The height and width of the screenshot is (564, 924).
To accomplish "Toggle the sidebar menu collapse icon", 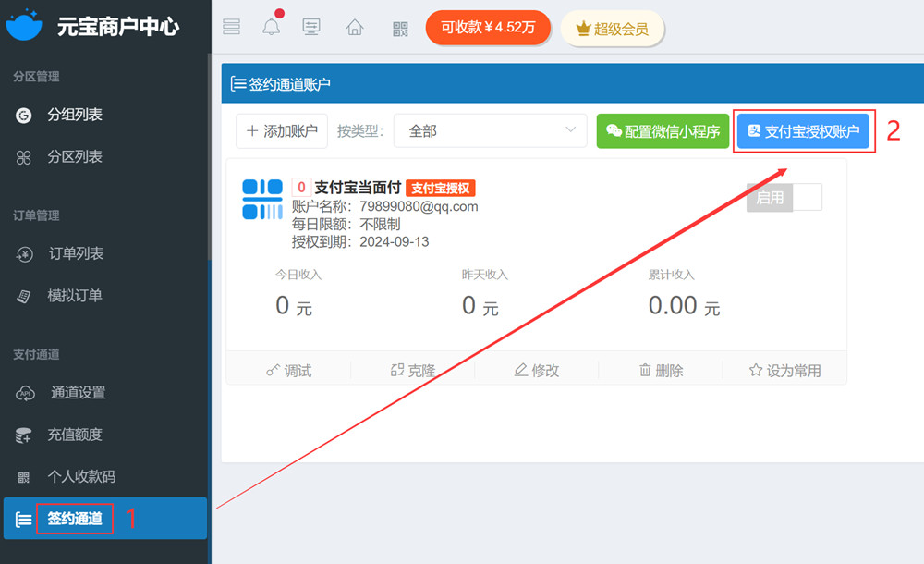I will (231, 27).
